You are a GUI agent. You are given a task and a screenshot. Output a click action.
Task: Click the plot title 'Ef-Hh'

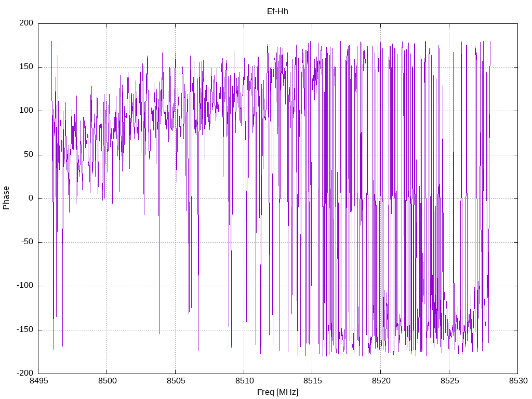tap(277, 11)
